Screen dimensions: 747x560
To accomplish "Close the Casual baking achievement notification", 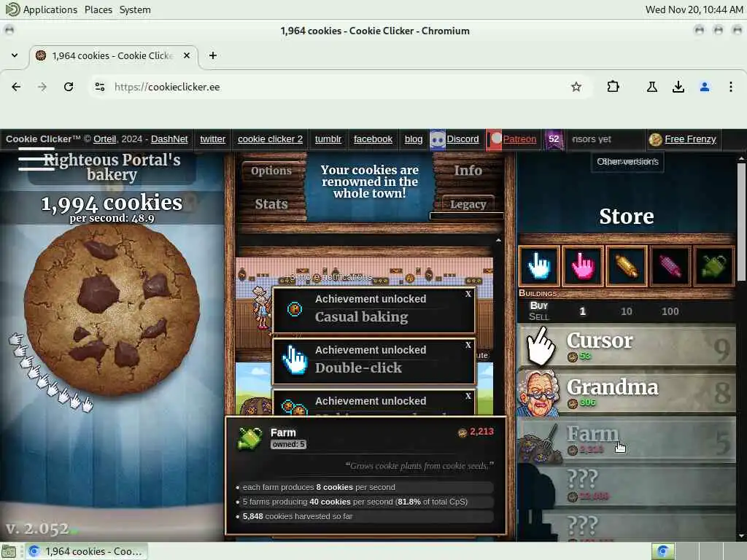I will coord(468,294).
